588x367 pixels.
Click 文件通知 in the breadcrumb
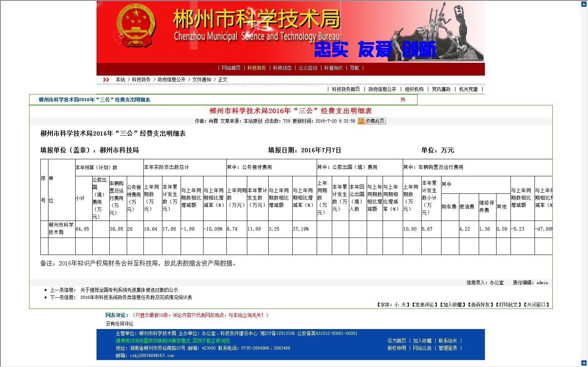click(202, 79)
